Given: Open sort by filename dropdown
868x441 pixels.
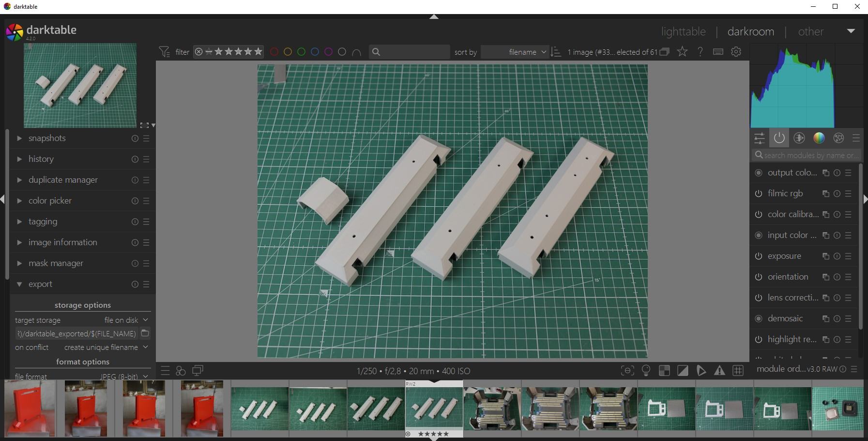Looking at the screenshot, I should pos(515,52).
